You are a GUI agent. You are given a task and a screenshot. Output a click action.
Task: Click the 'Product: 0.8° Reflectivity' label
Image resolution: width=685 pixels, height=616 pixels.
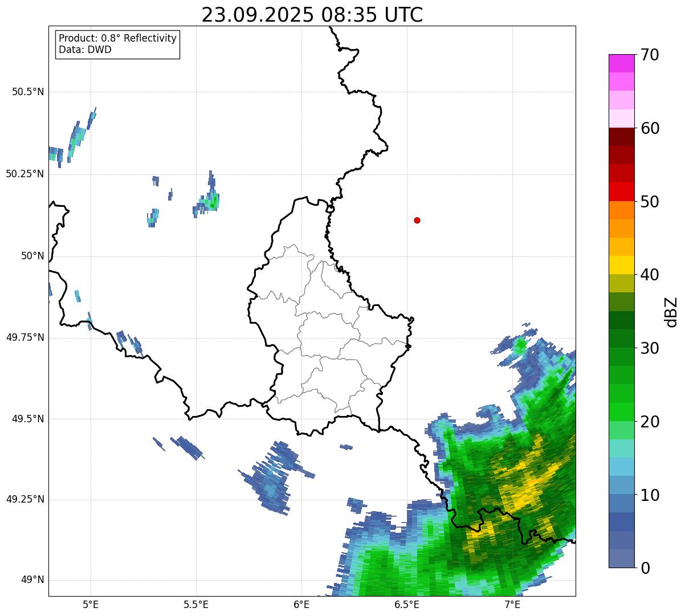click(x=118, y=38)
